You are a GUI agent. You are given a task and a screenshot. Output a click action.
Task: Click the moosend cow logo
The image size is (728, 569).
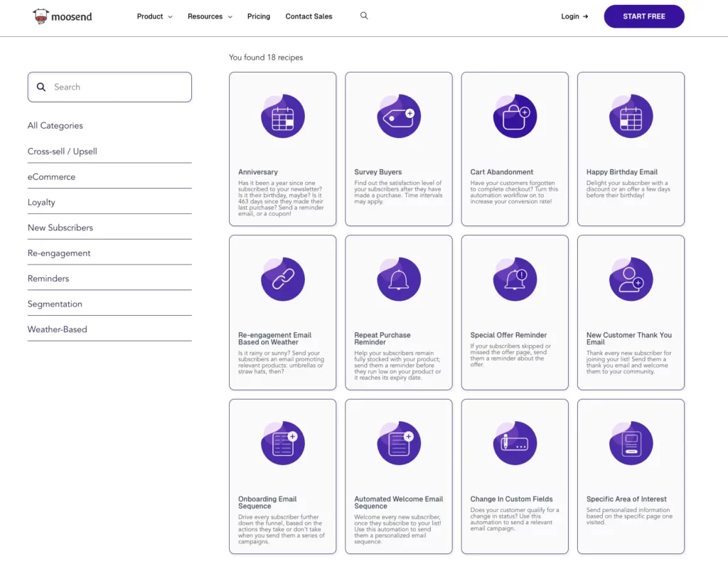click(39, 15)
